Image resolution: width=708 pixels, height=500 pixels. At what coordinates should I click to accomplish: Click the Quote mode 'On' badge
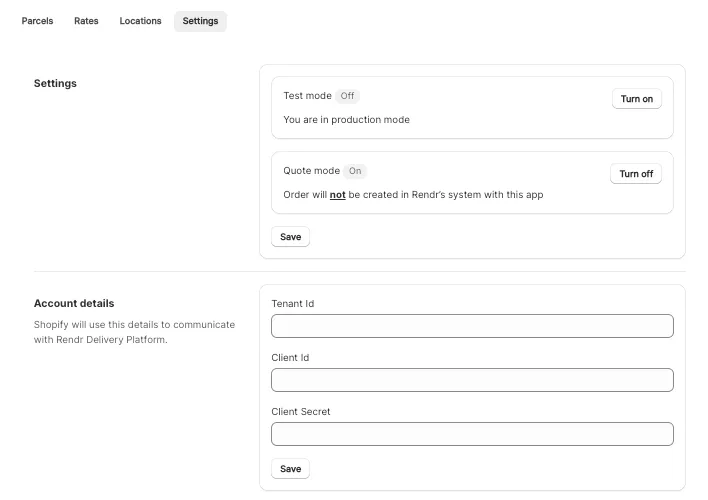(355, 171)
